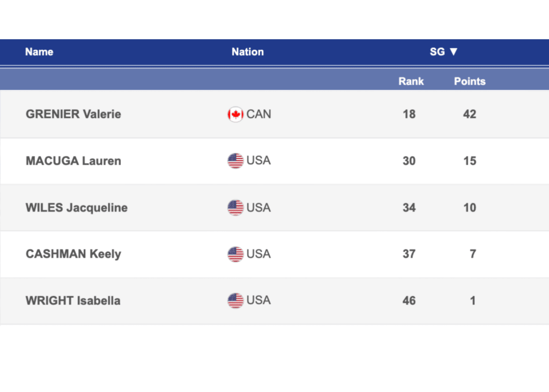Screen dimensions: 549x392
Task: Click the Points sub-header
Action: click(x=470, y=81)
